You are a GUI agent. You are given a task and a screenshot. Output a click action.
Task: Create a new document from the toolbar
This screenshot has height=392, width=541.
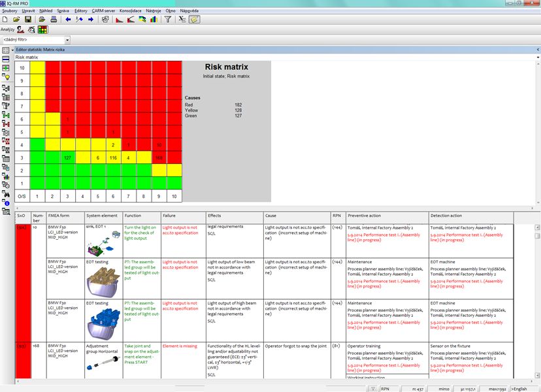(x=6, y=19)
